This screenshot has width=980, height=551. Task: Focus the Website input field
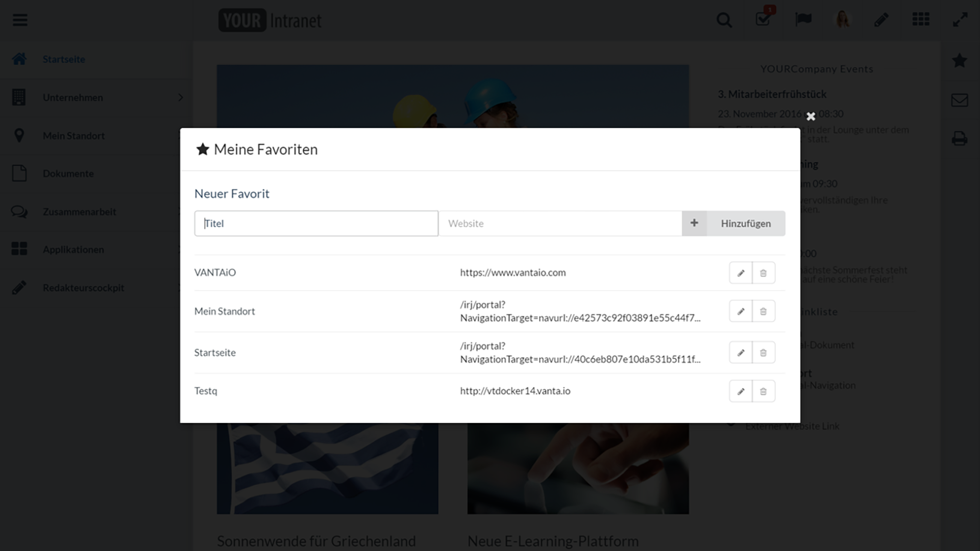tap(560, 223)
